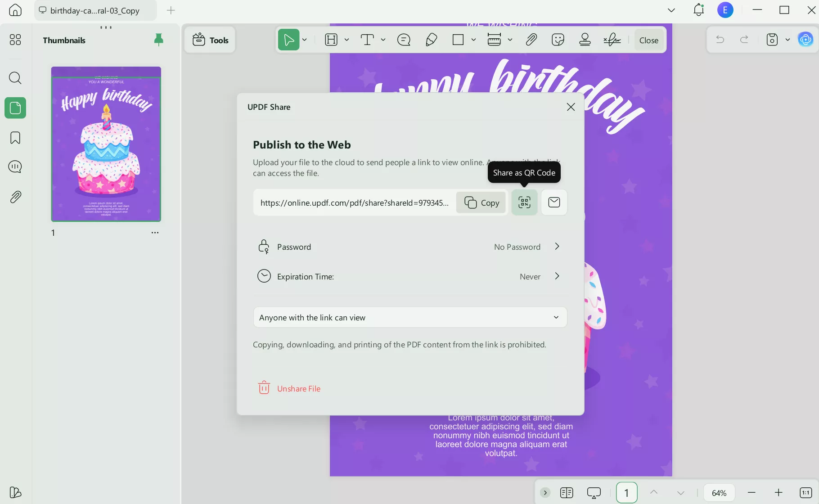This screenshot has height=504, width=819.
Task: Expand Expiration Time options
Action: click(557, 276)
